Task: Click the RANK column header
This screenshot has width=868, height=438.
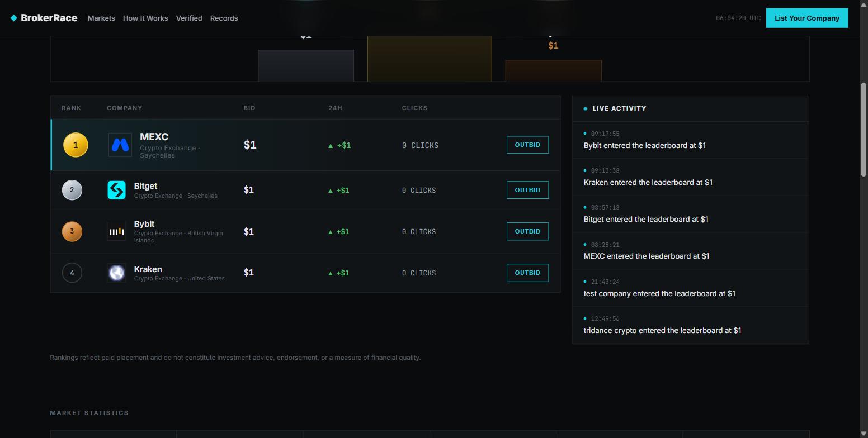Action: click(x=71, y=108)
